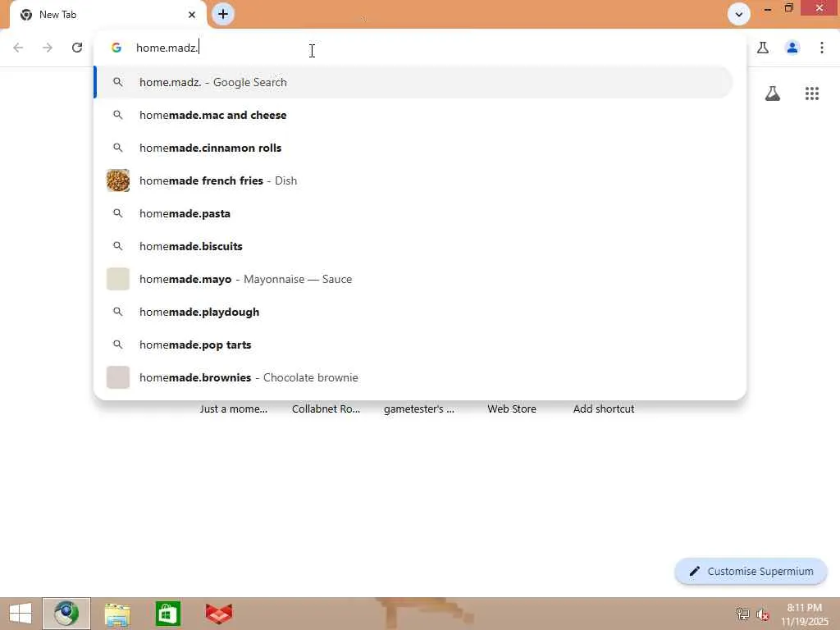The image size is (840, 630).
Task: Click Supermium browser taskbar icon
Action: pyautogui.click(x=66, y=614)
